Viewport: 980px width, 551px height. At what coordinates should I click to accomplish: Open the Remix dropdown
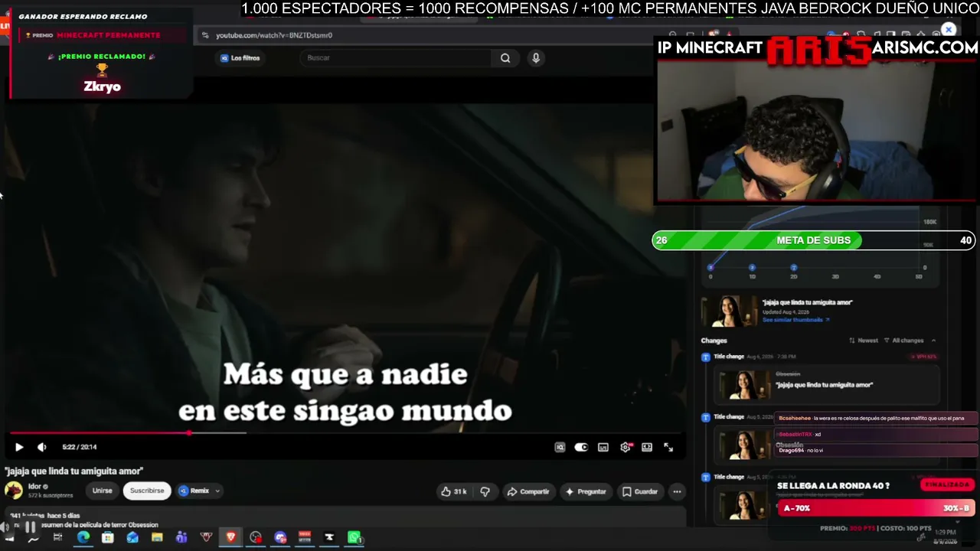click(x=199, y=491)
